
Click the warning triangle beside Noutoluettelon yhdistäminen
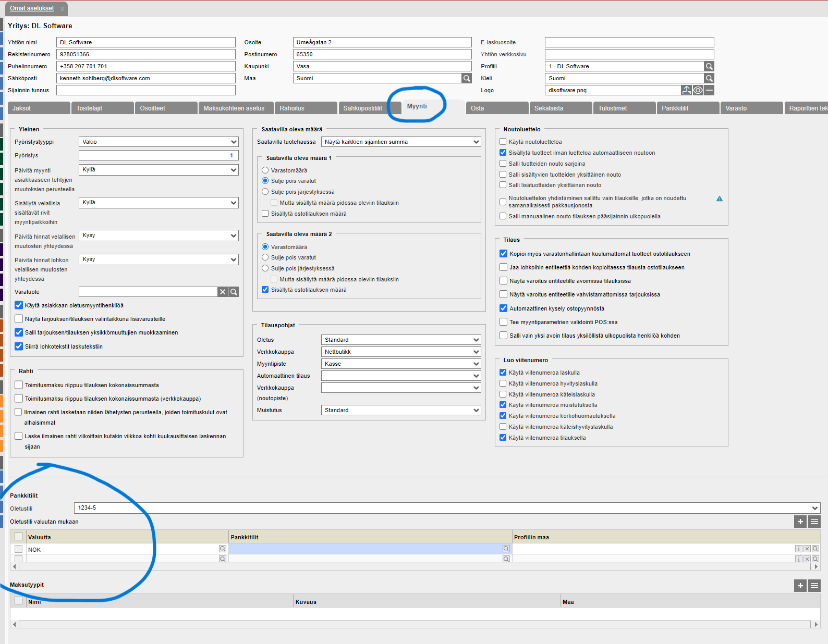click(720, 199)
